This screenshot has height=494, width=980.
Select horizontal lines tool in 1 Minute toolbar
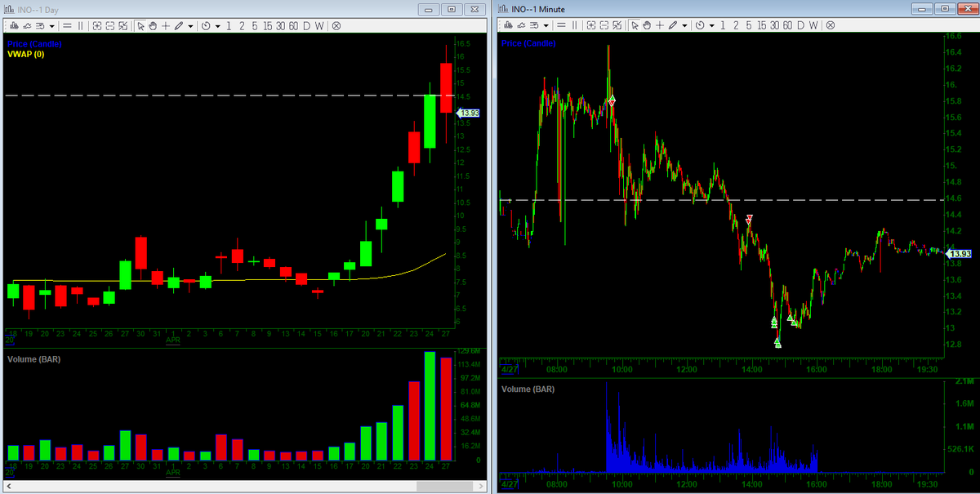(561, 25)
